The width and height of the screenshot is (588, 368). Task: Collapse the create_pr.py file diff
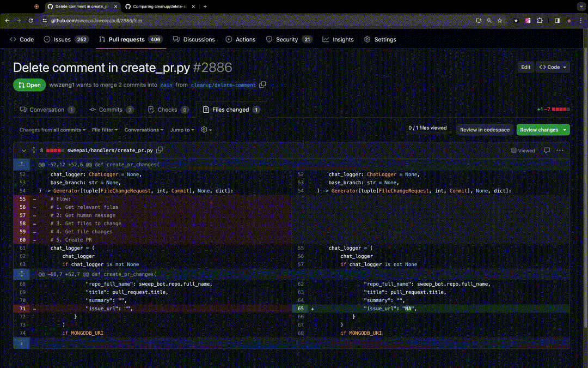click(x=24, y=150)
